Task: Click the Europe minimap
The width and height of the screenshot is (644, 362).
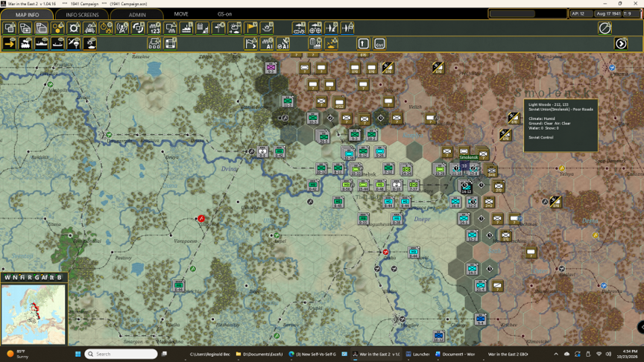Action: [x=34, y=314]
